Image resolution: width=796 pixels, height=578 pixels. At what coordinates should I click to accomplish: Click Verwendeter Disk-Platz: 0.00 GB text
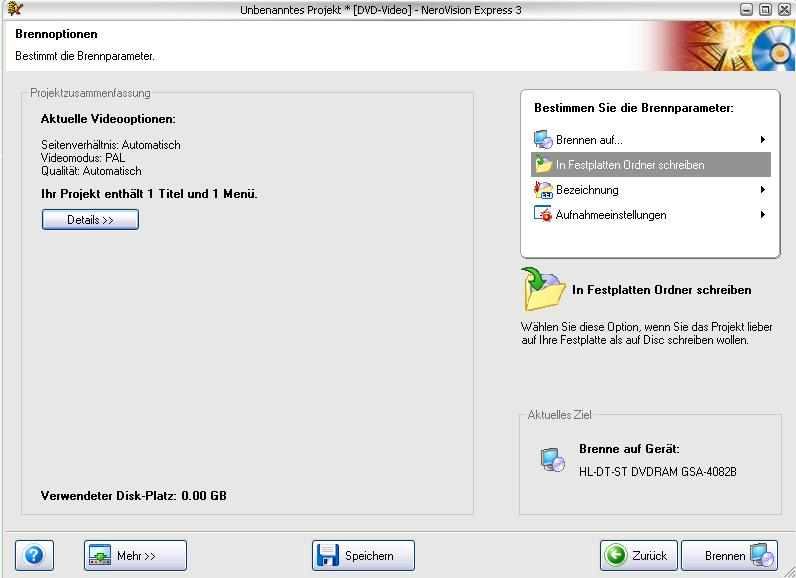tap(134, 496)
